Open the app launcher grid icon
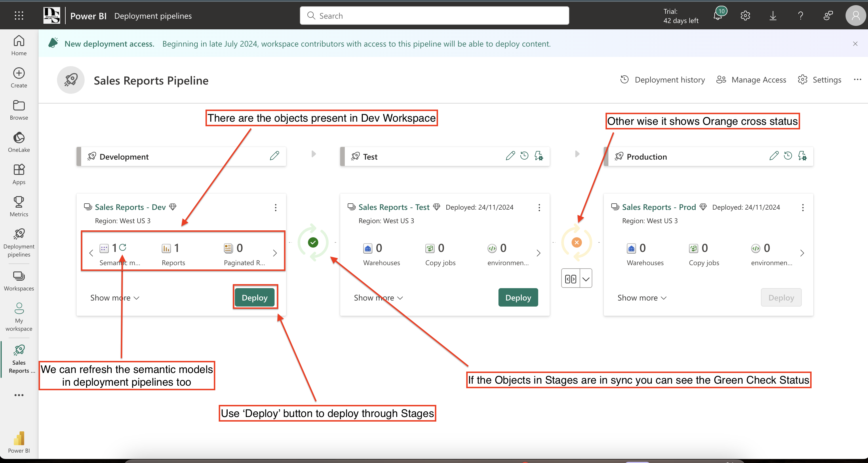The height and width of the screenshot is (463, 868). click(19, 16)
